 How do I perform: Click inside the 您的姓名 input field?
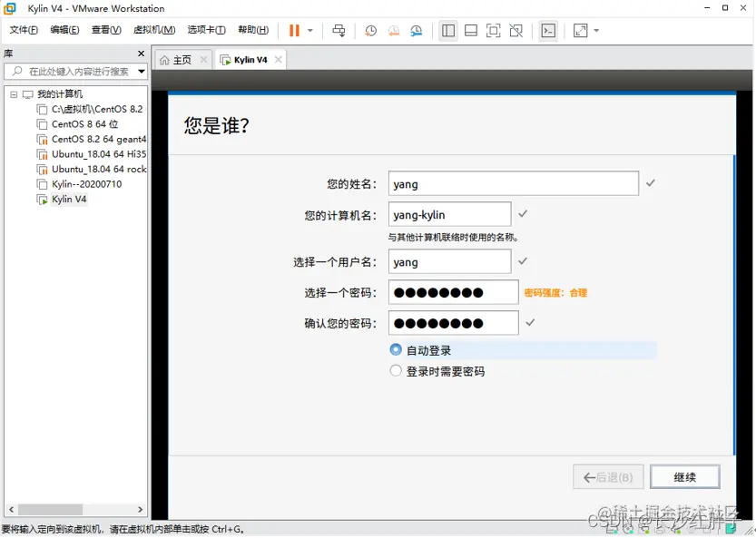513,183
